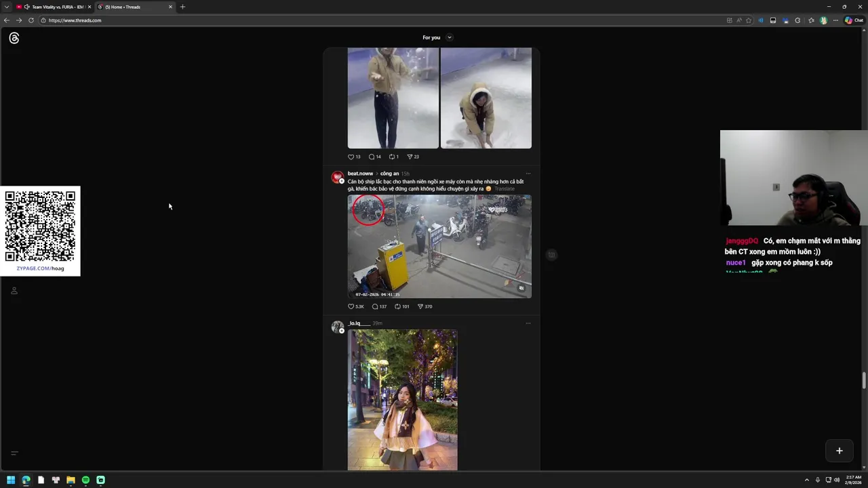Open the right snow photo of kneeling person
Image resolution: width=868 pixels, height=488 pixels.
[x=486, y=98]
